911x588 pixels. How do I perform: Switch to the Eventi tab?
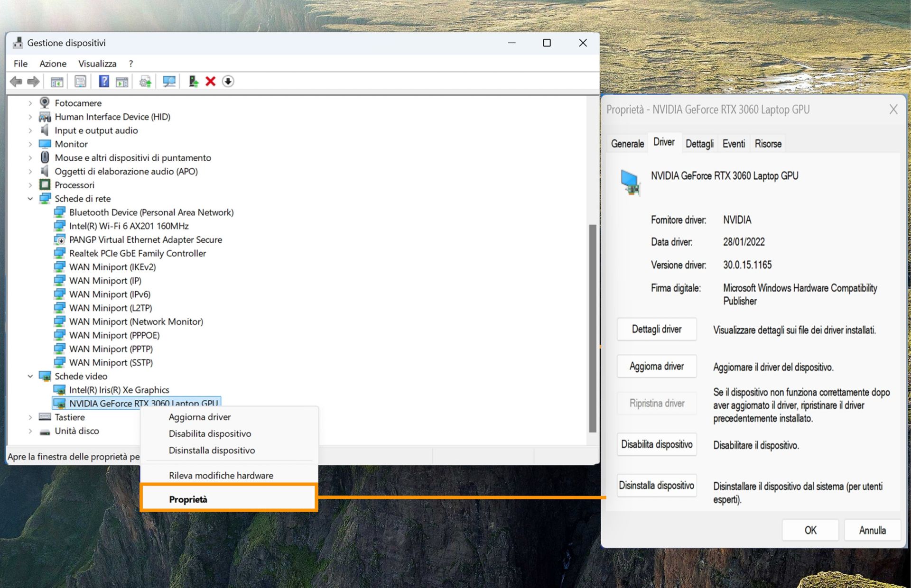point(733,144)
